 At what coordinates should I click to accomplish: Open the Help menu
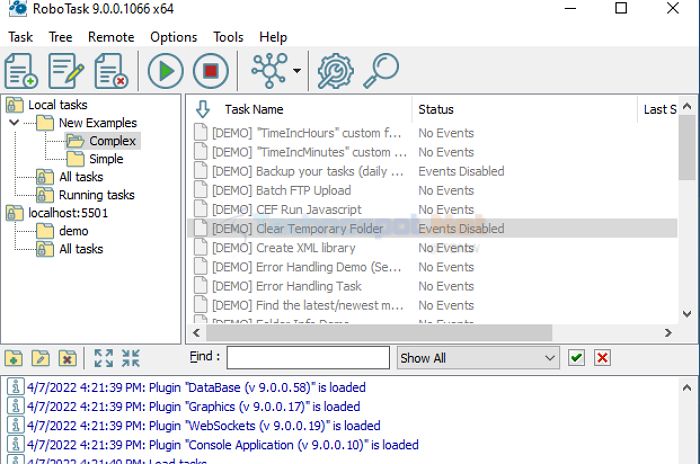click(273, 37)
